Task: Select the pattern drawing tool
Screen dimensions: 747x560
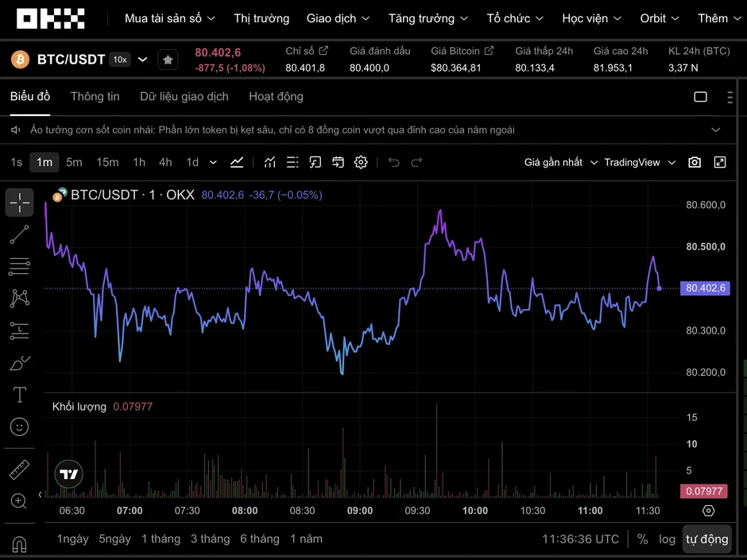Action: tap(20, 298)
